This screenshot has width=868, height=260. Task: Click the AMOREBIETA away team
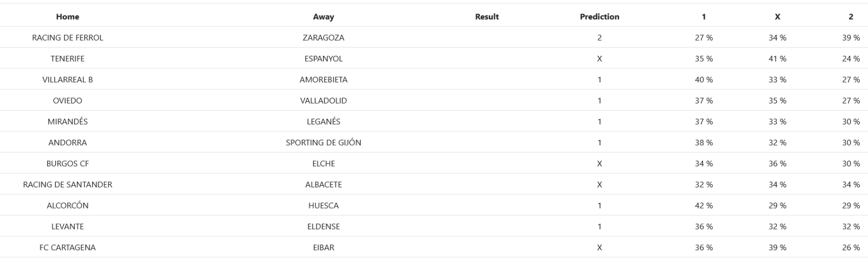tap(323, 80)
